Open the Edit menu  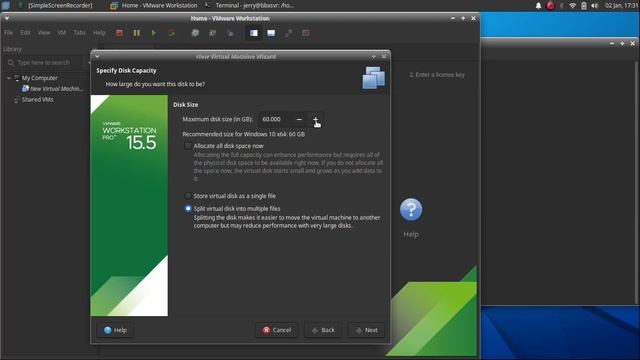(x=25, y=33)
